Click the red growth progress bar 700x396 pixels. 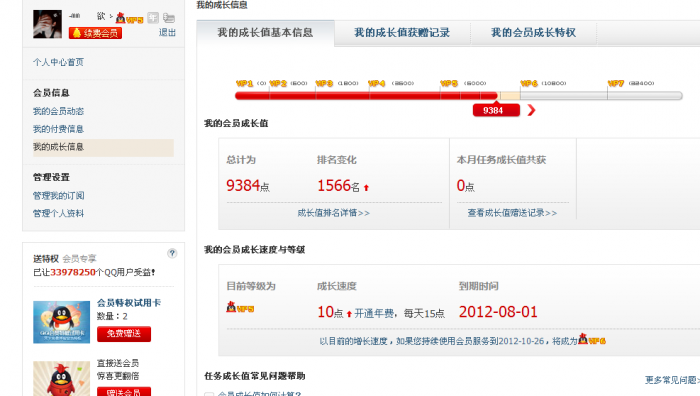366,96
